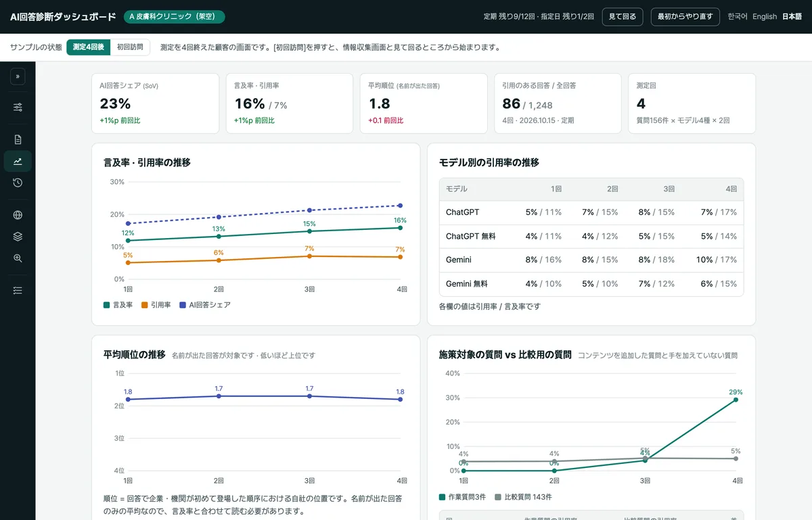Click the 12% point on 言及率 line

pyautogui.click(x=128, y=240)
